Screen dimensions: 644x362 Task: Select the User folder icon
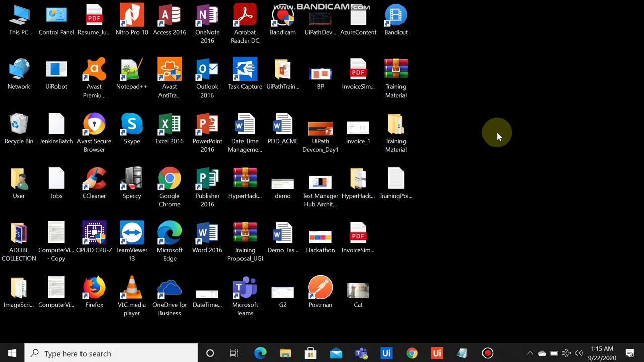click(x=19, y=184)
